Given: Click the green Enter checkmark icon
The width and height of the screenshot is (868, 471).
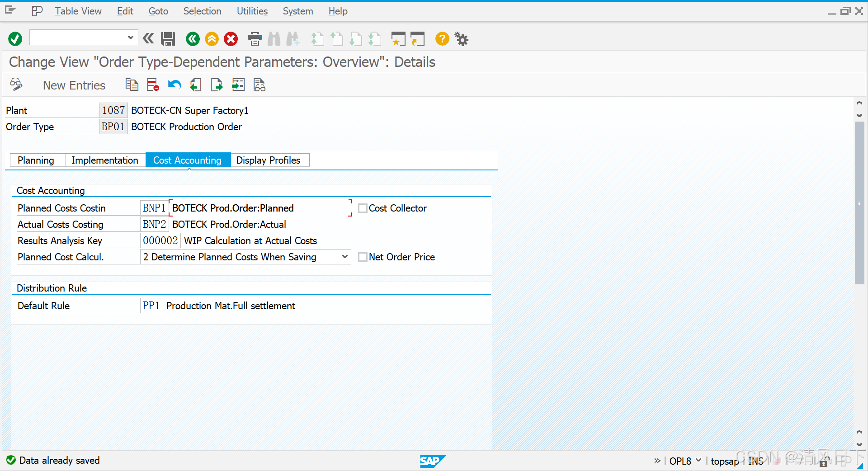Looking at the screenshot, I should click(15, 39).
